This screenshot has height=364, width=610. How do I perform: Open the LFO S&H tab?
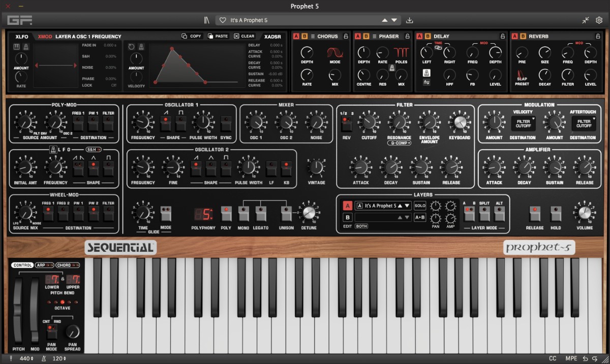(x=93, y=149)
